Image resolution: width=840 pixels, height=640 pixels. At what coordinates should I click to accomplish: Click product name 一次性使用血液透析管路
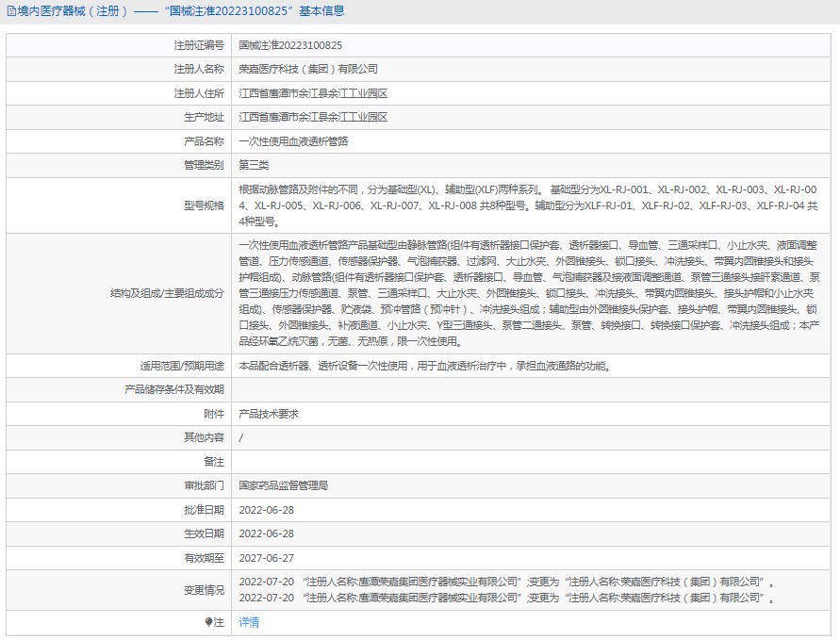point(293,141)
